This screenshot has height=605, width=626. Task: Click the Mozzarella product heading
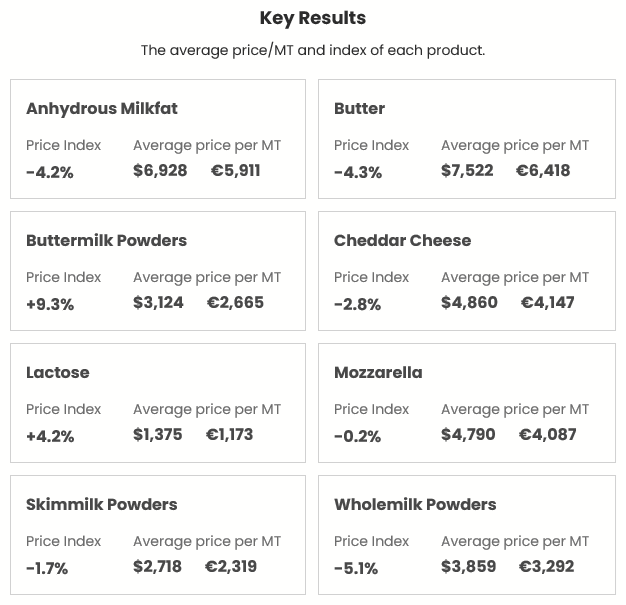click(x=378, y=372)
